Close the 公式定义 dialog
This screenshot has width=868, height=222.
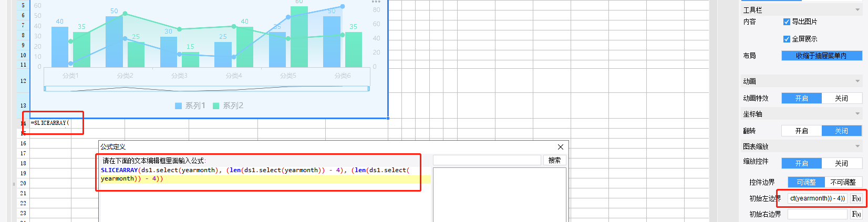tap(560, 147)
